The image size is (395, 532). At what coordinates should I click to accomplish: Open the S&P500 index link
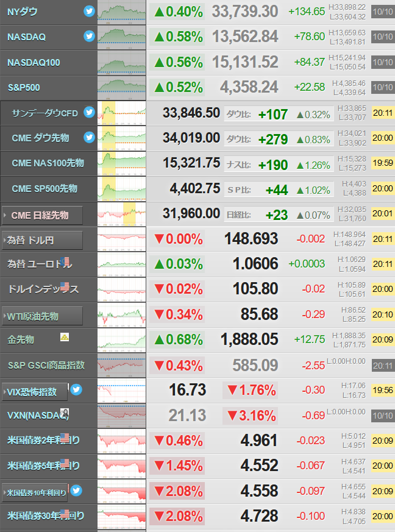pyautogui.click(x=24, y=88)
